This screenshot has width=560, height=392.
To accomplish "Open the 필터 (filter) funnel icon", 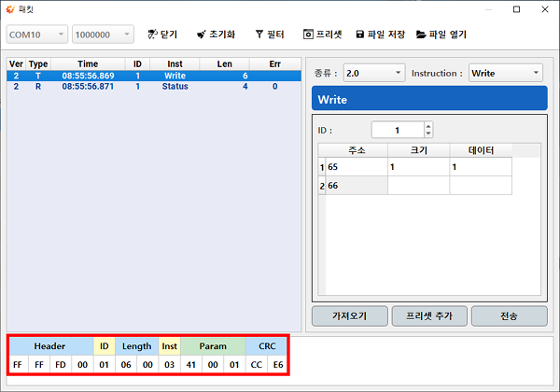I will tap(259, 35).
